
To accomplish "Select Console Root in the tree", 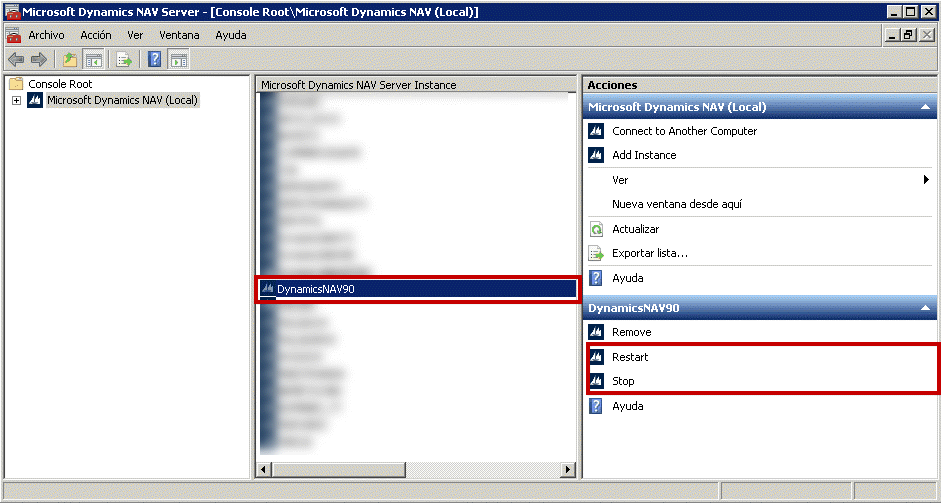I will pos(60,85).
